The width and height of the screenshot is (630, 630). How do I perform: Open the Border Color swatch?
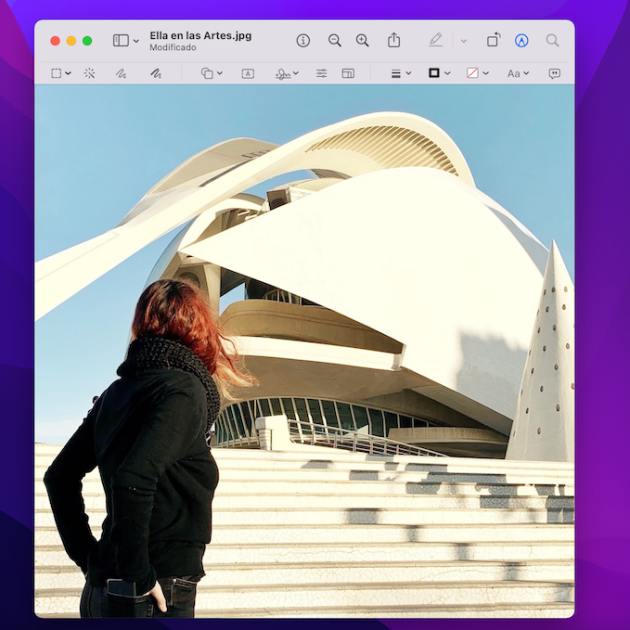[x=439, y=73]
